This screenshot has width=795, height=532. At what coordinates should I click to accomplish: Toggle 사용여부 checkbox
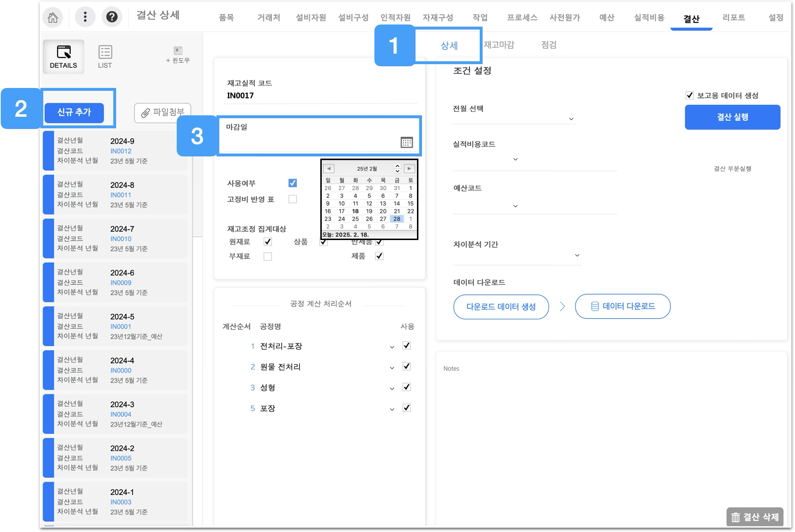293,183
